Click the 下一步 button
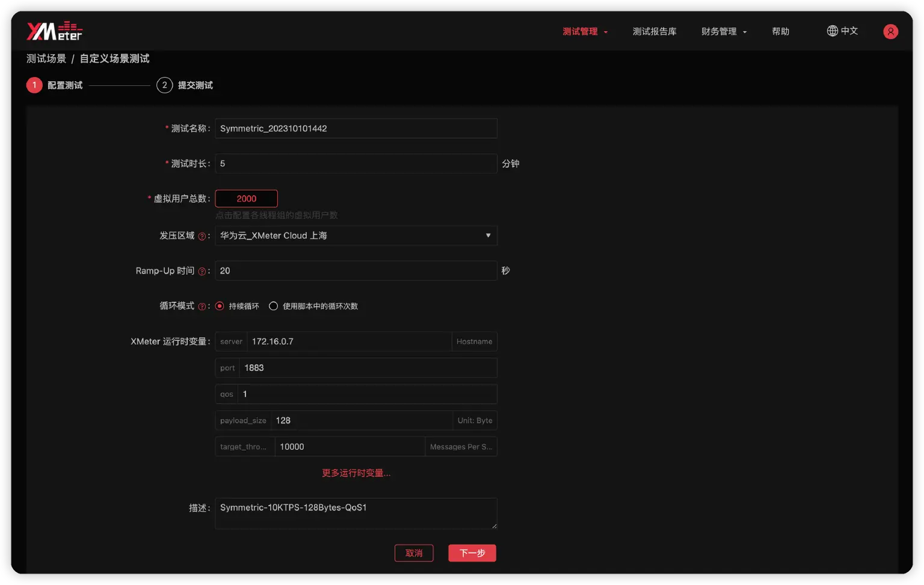The image size is (924, 585). 472,553
